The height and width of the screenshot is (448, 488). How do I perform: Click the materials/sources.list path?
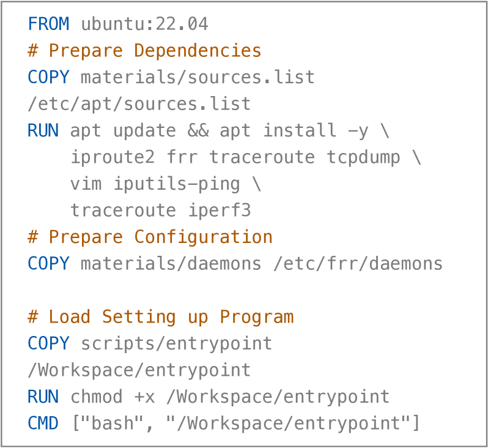pyautogui.click(x=198, y=78)
